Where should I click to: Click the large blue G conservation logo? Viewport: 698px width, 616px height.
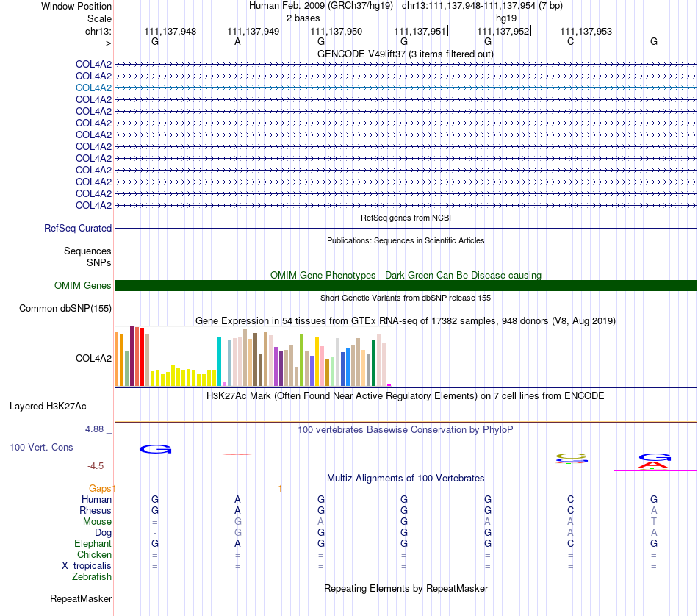tap(155, 449)
